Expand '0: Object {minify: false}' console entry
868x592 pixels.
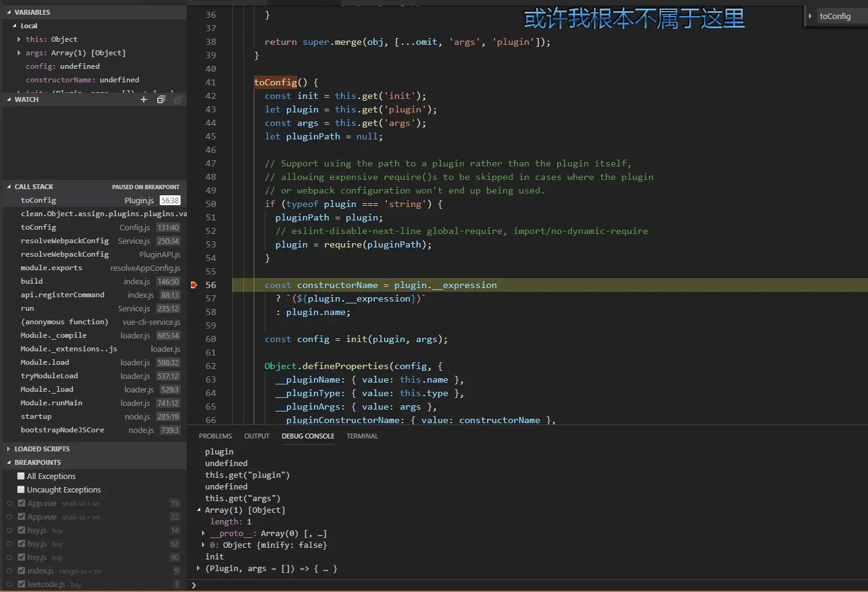(203, 545)
